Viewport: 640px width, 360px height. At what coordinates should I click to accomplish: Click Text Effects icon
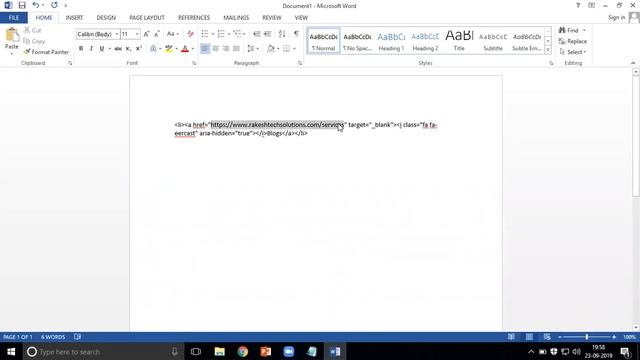pos(153,49)
